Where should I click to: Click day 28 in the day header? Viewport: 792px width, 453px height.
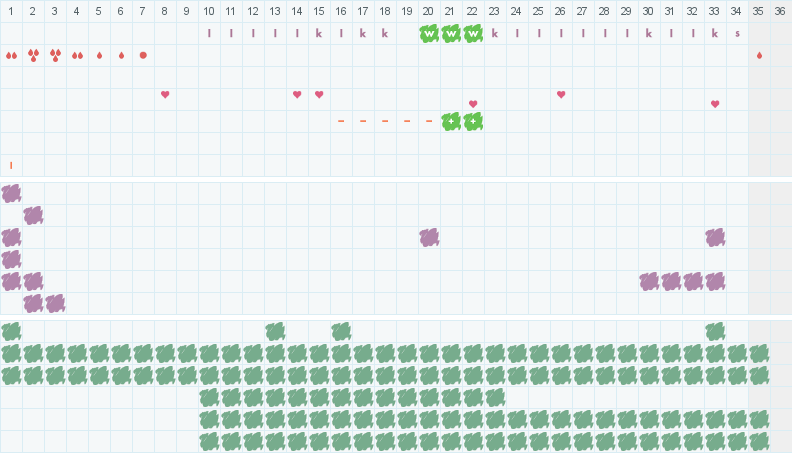coord(605,11)
